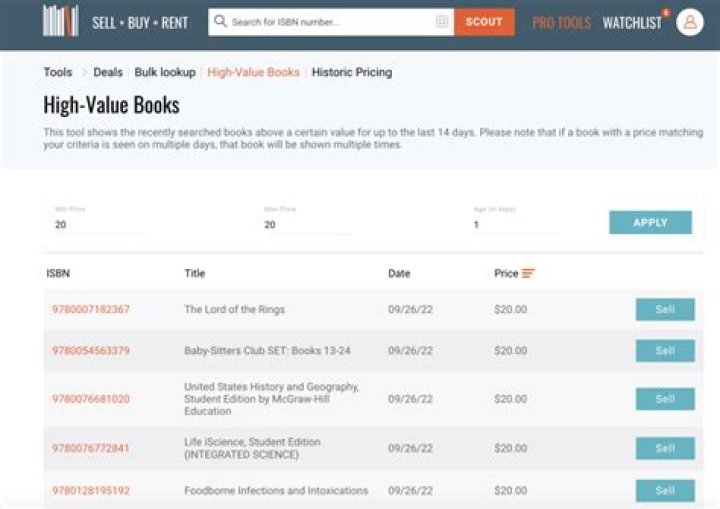The height and width of the screenshot is (509, 720).
Task: Open the barcode scanner icon in search box
Action: (442, 21)
